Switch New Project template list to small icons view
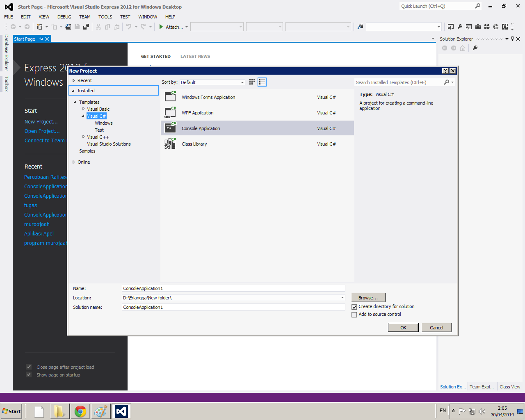 pos(252,82)
